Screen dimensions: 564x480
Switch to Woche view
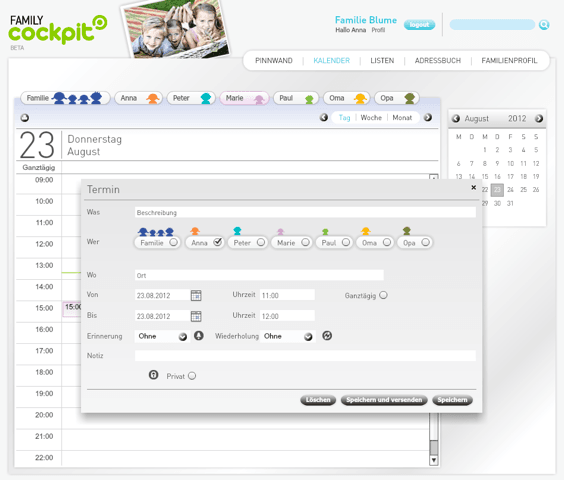click(371, 118)
